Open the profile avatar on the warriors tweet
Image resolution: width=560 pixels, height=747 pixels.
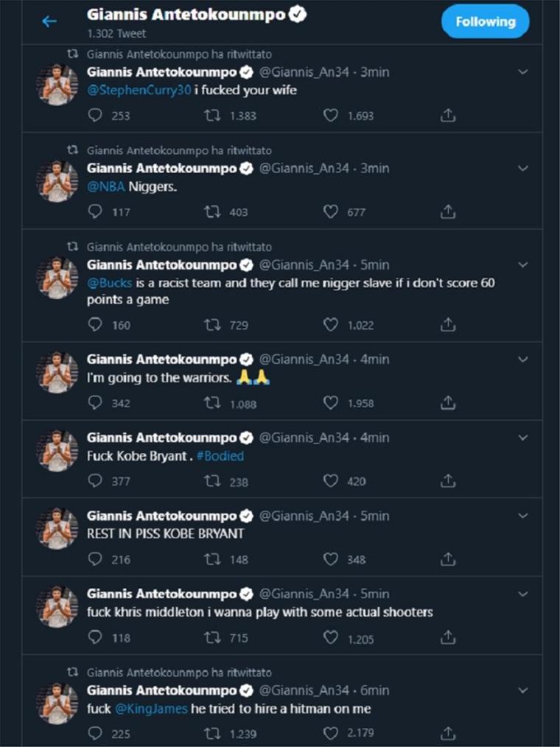click(x=57, y=372)
